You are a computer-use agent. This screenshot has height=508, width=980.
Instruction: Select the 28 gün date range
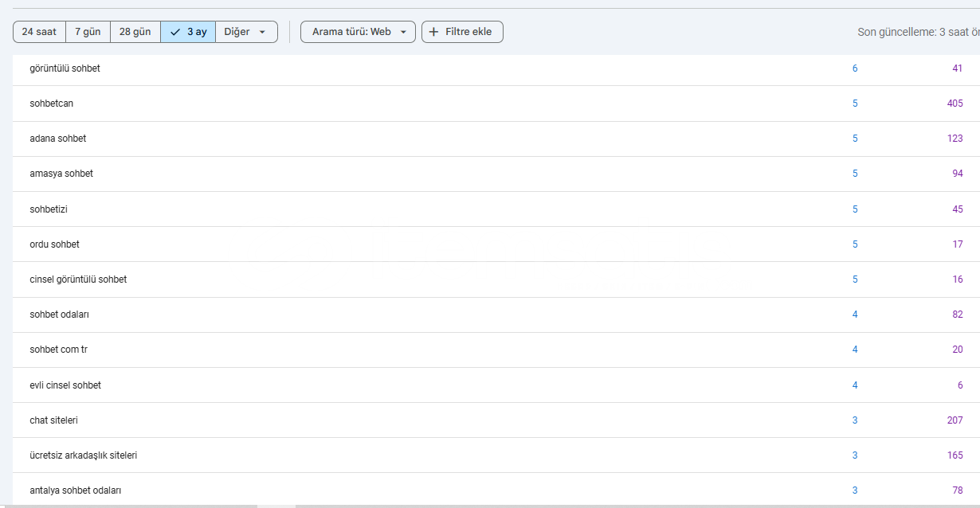pyautogui.click(x=135, y=32)
